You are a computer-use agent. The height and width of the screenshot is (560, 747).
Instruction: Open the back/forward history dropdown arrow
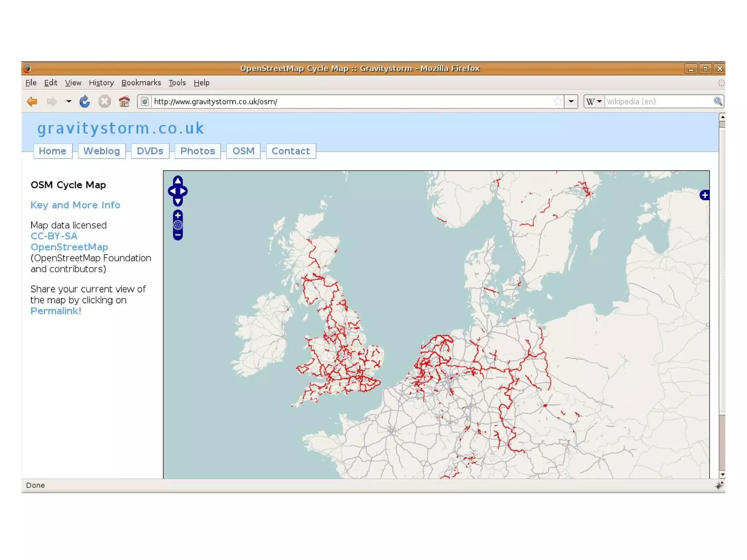[69, 101]
